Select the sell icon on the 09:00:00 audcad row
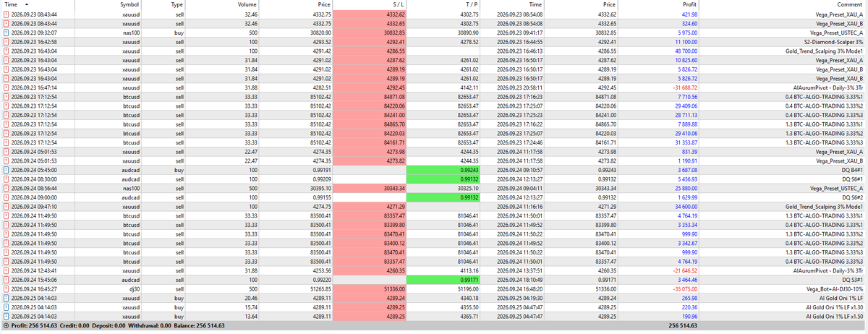 (7, 197)
